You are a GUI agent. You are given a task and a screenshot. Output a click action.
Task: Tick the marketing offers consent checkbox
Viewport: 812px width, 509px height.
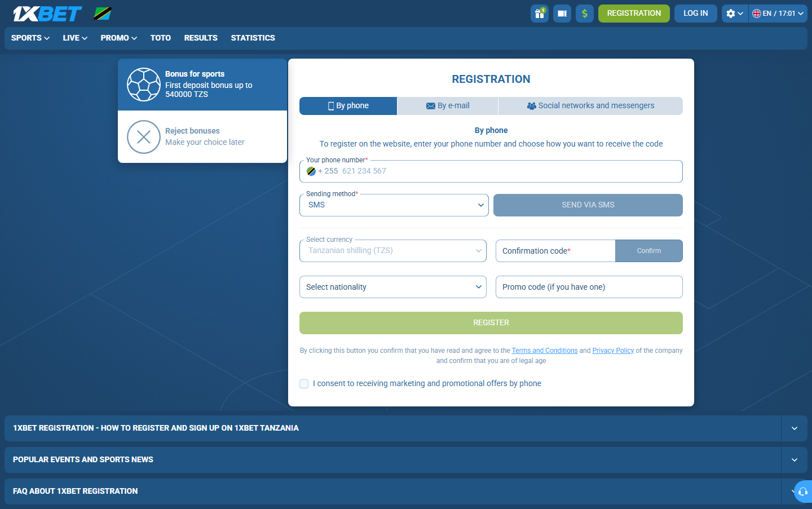pos(304,384)
